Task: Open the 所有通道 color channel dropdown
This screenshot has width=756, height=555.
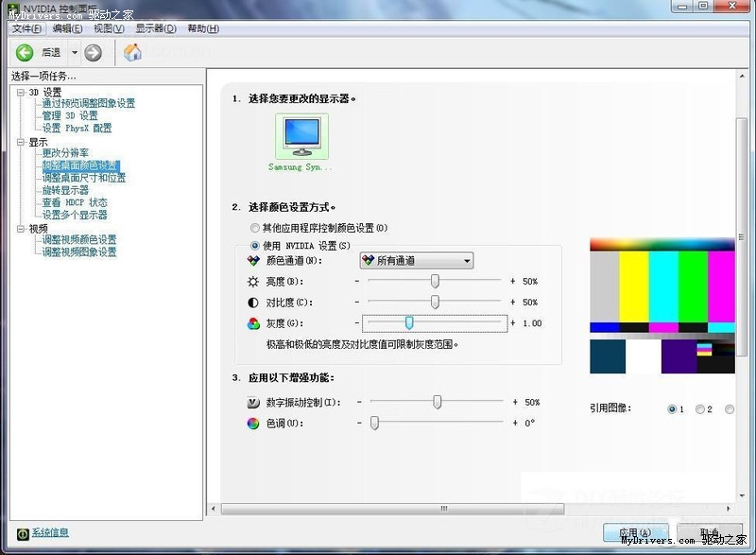Action: tap(417, 260)
